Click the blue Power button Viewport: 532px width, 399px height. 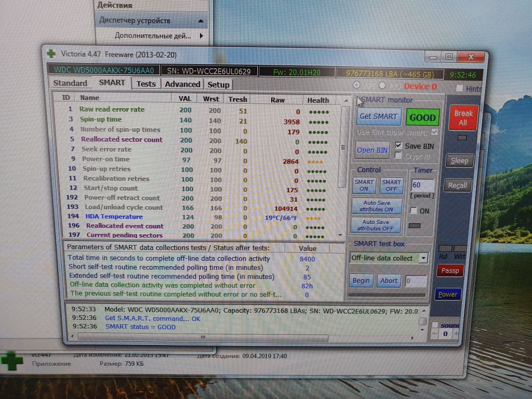pos(448,294)
